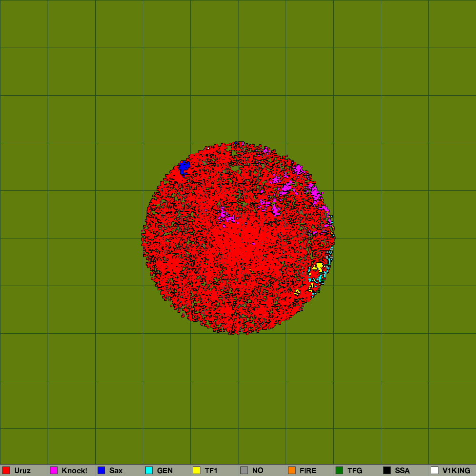Image resolution: width=476 pixels, height=476 pixels.
Task: Click the red Uruz color swatch
Action: coord(6,470)
